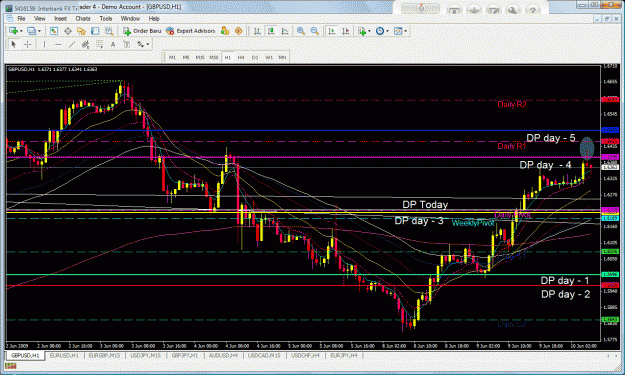
Task: Expand the indicators dropdown arrow
Action: click(x=369, y=31)
